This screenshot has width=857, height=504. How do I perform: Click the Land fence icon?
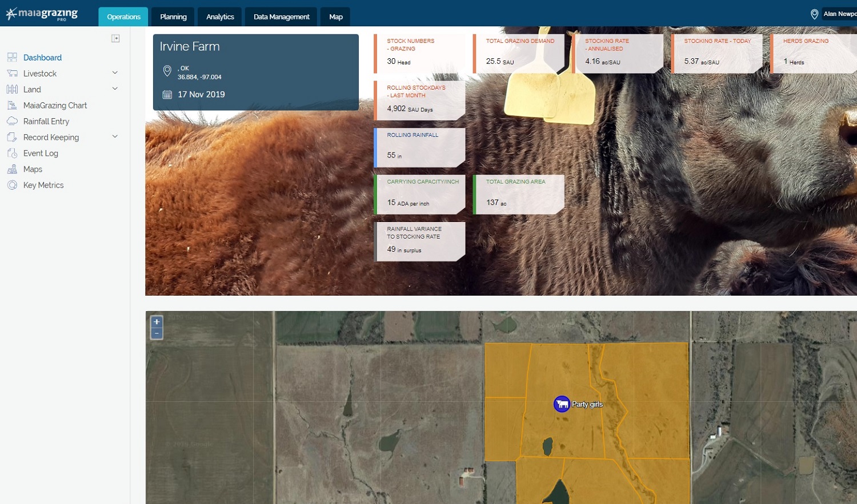point(12,90)
